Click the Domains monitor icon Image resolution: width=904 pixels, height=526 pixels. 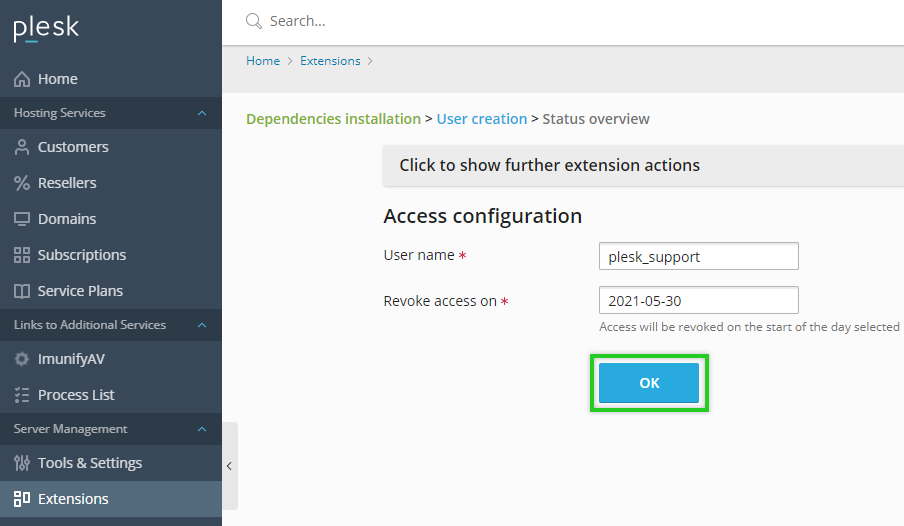pyautogui.click(x=22, y=219)
